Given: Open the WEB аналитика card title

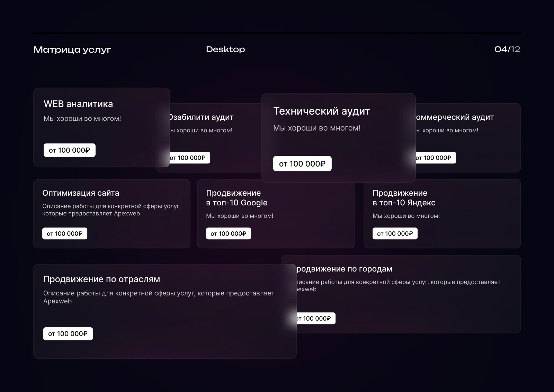Looking at the screenshot, I should [x=78, y=104].
